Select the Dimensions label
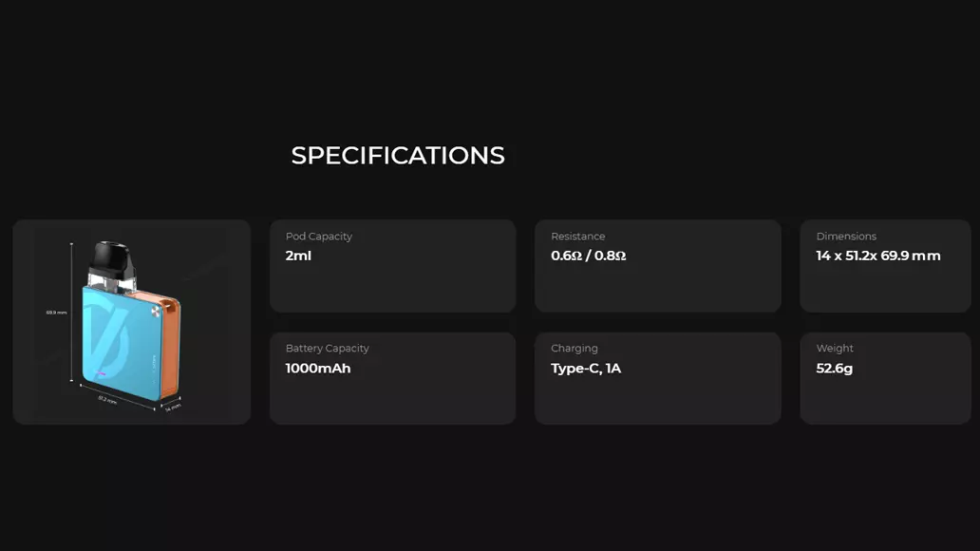The image size is (980, 551). (x=846, y=237)
